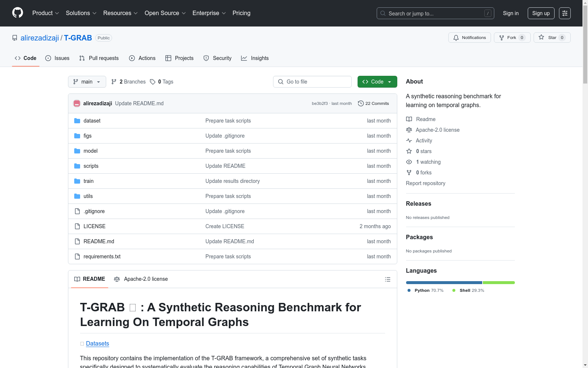Switch to the Pull requests tab
The image size is (588, 368).
click(x=99, y=58)
